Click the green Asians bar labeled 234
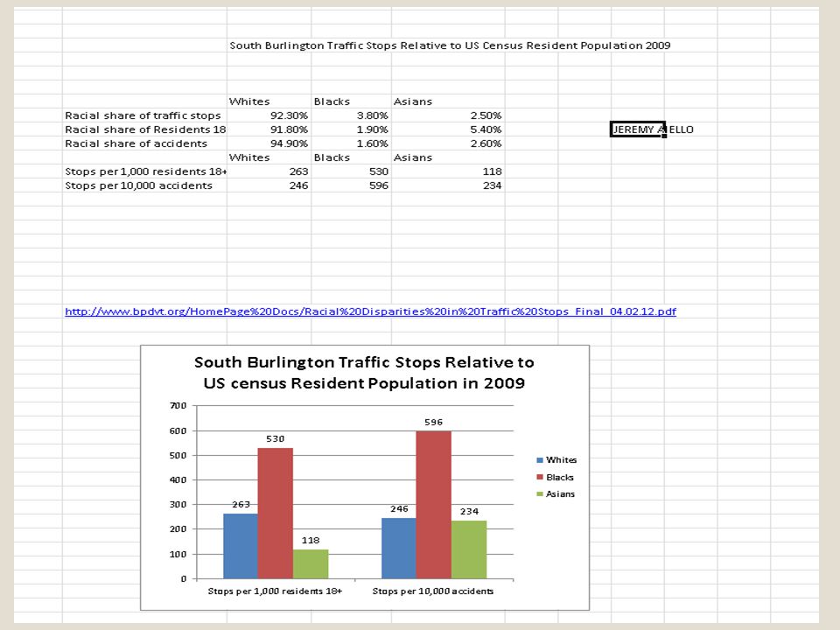This screenshot has height=630, width=840. coord(469,549)
